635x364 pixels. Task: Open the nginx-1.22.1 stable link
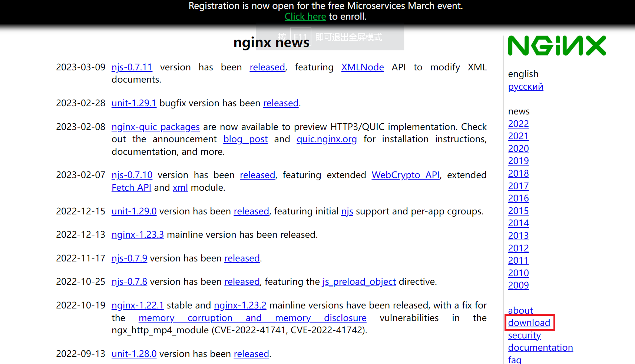click(138, 305)
